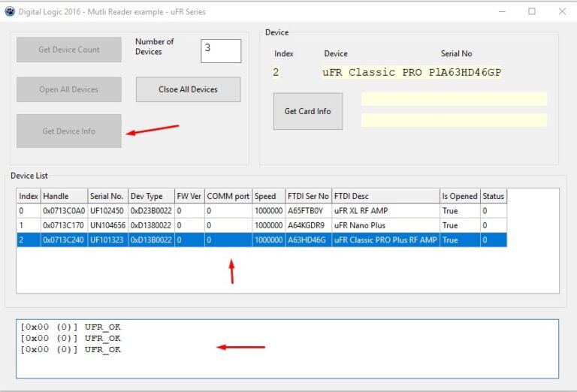Click serial number UF102450

click(x=107, y=211)
